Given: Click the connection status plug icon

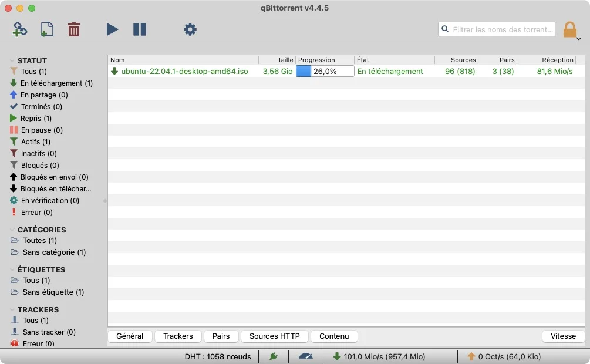Looking at the screenshot, I should pos(274,356).
